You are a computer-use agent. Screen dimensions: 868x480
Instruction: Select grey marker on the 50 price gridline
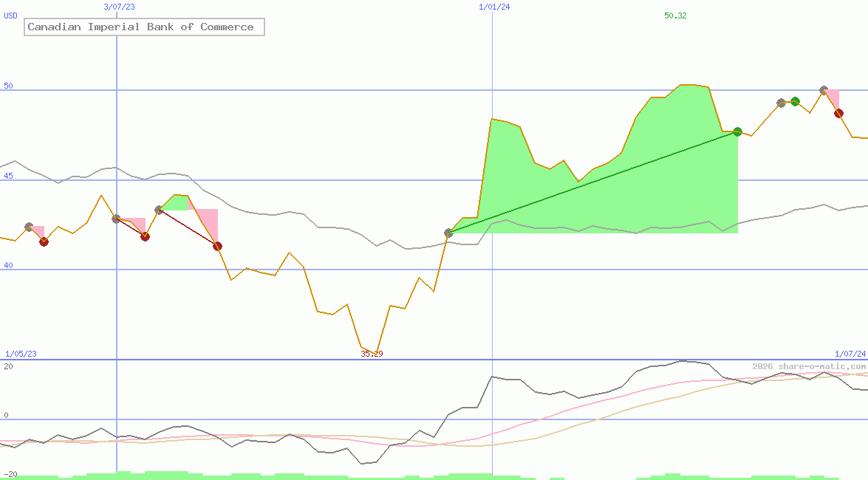[x=824, y=90]
